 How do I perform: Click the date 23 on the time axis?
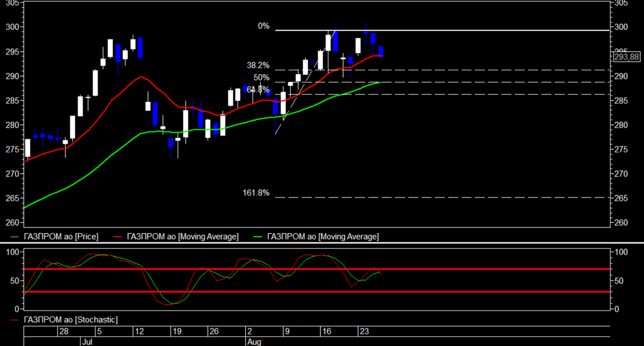pos(363,332)
